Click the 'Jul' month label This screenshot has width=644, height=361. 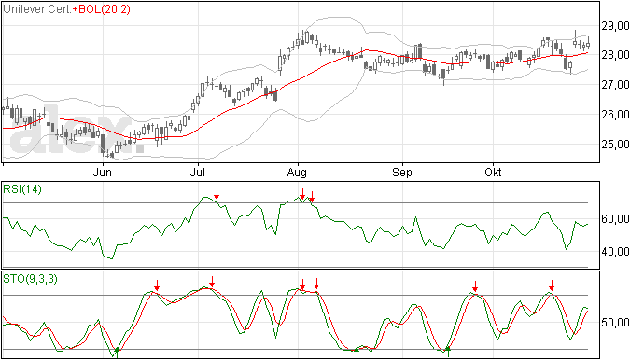pos(197,172)
